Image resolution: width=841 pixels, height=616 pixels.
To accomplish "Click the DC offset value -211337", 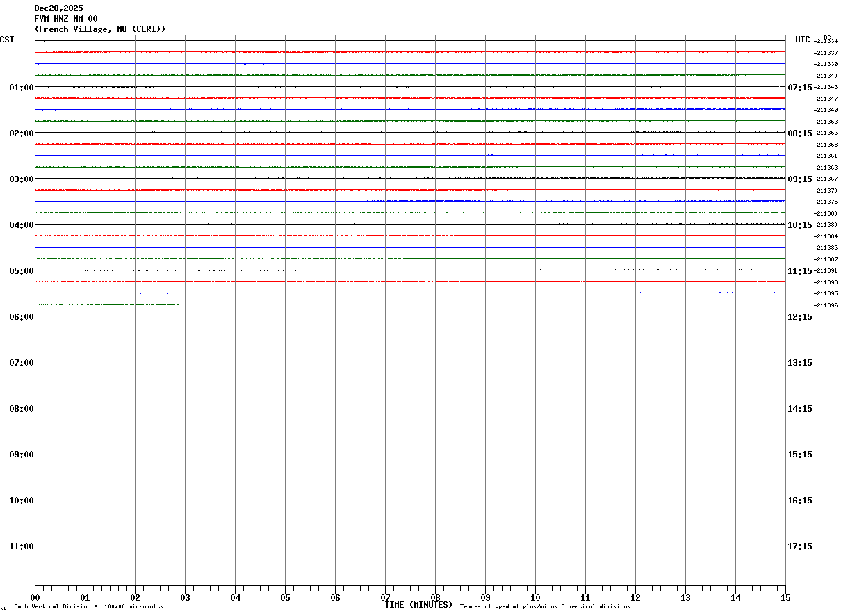I will pyautogui.click(x=826, y=53).
